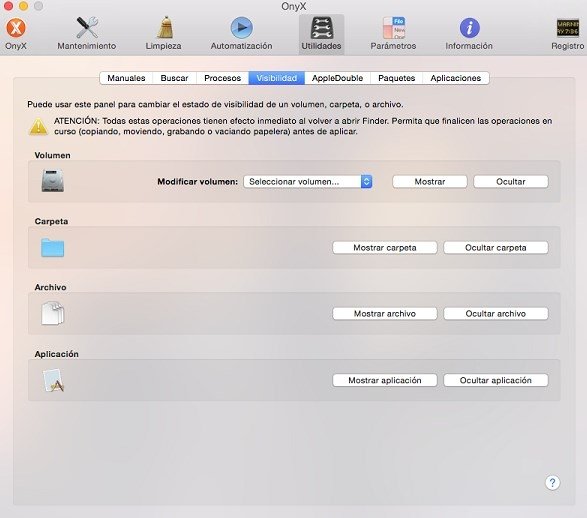Click the Mostrar volume button

(x=430, y=182)
